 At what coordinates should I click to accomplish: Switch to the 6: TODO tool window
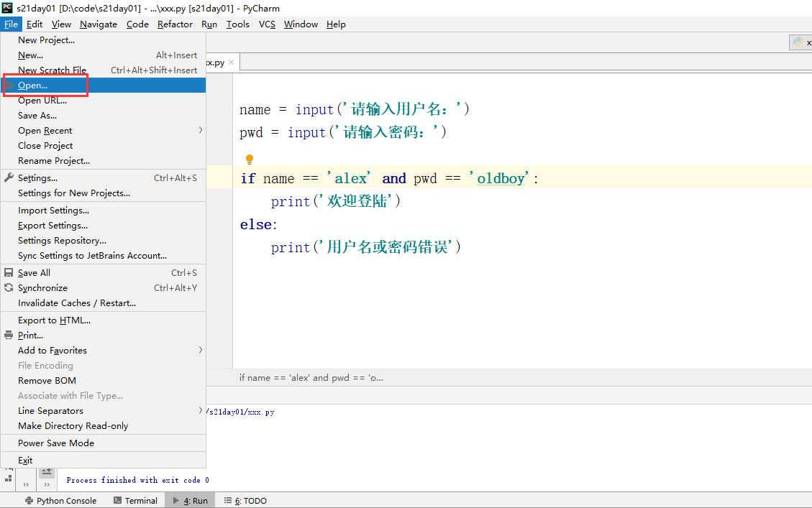[245, 500]
